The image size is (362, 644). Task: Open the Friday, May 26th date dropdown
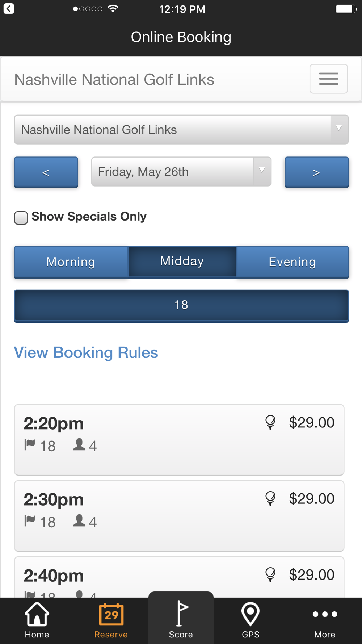(x=181, y=172)
